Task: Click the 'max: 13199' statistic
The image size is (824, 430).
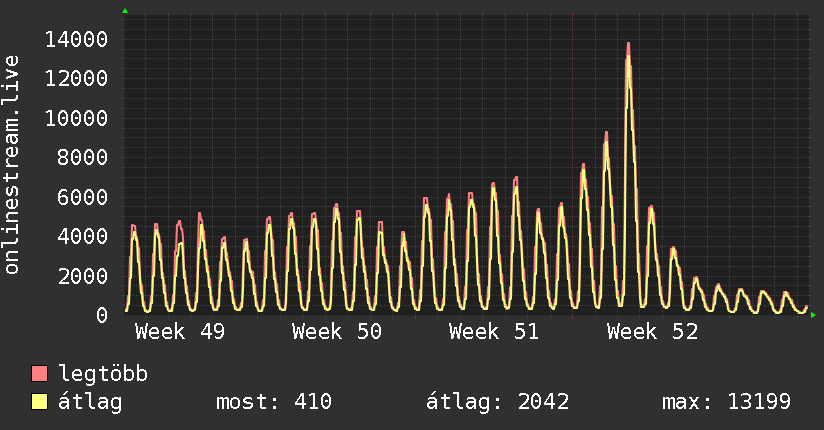Action: point(726,402)
